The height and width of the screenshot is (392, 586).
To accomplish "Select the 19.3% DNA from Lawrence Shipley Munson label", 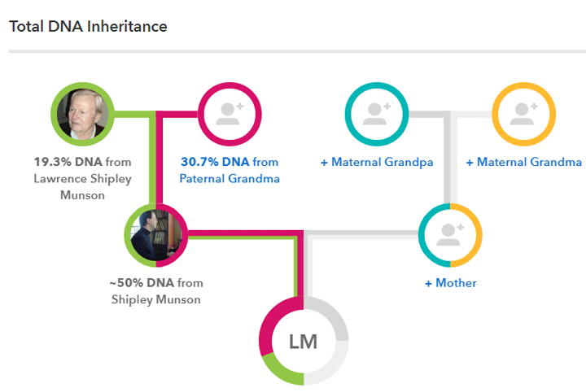I will pos(82,178).
